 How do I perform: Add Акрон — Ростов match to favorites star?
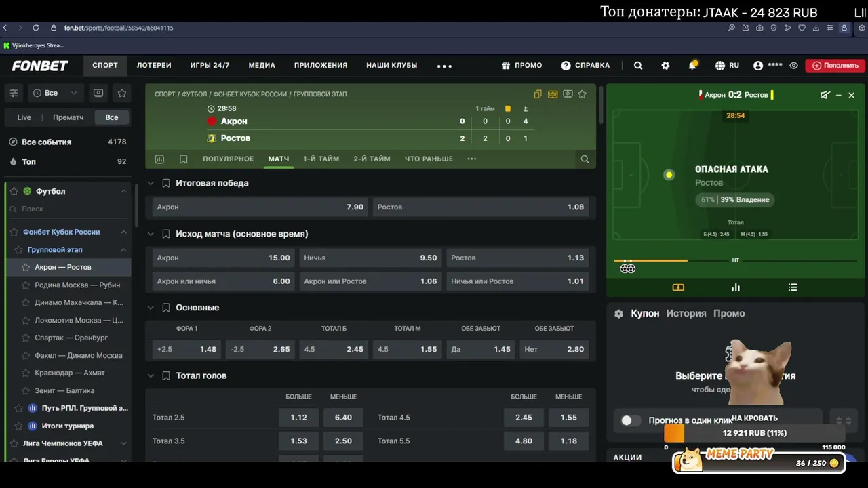[582, 94]
